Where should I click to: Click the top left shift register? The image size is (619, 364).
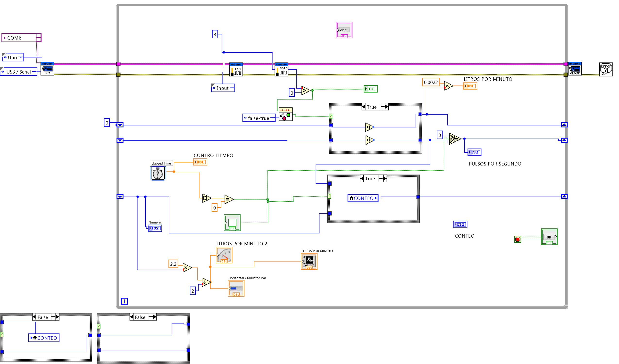[120, 125]
